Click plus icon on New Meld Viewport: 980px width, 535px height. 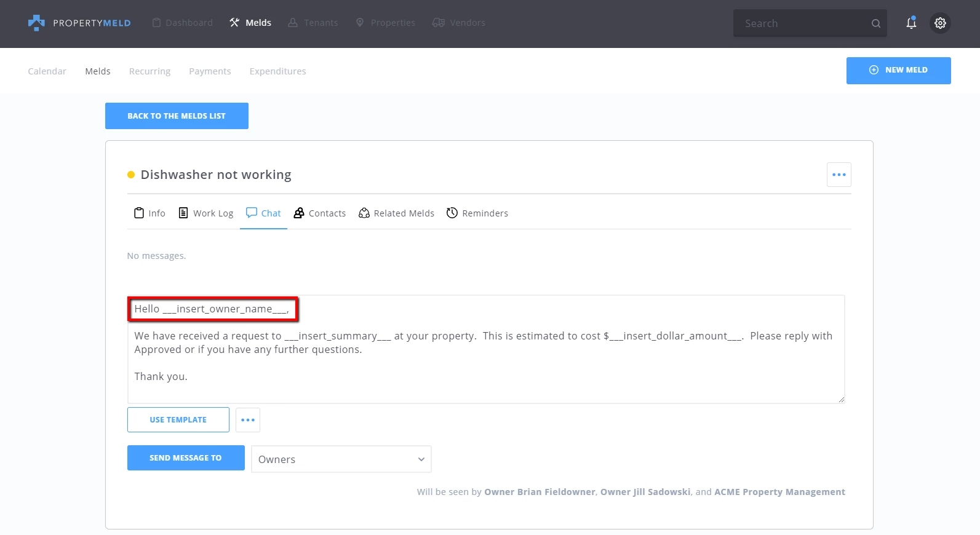tap(874, 70)
